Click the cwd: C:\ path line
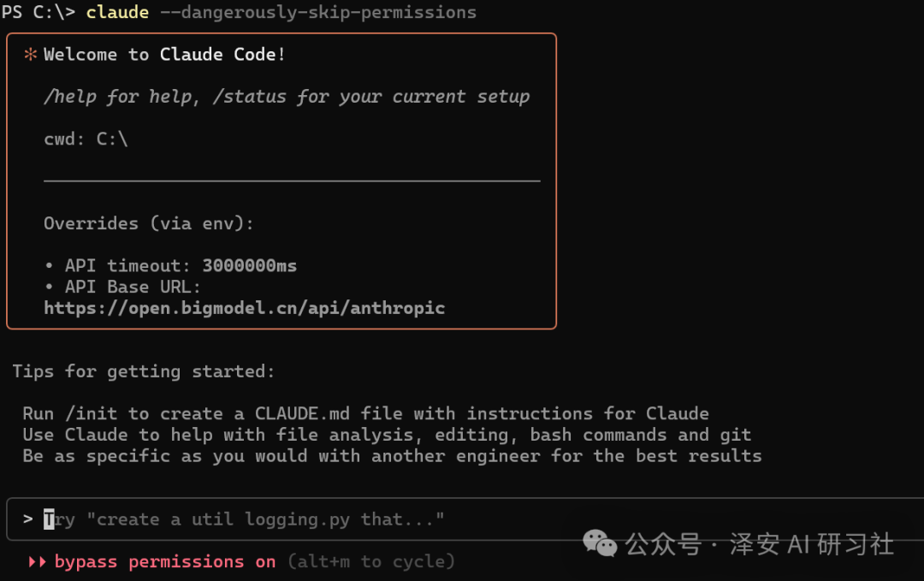The image size is (924, 581). pyautogui.click(x=86, y=139)
